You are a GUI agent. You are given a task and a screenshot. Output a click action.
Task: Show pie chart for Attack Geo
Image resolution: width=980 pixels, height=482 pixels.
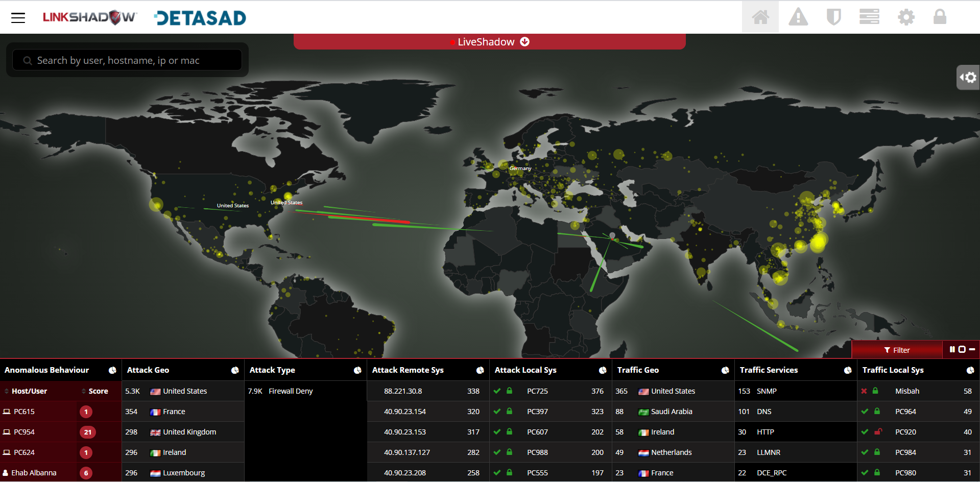click(x=235, y=370)
